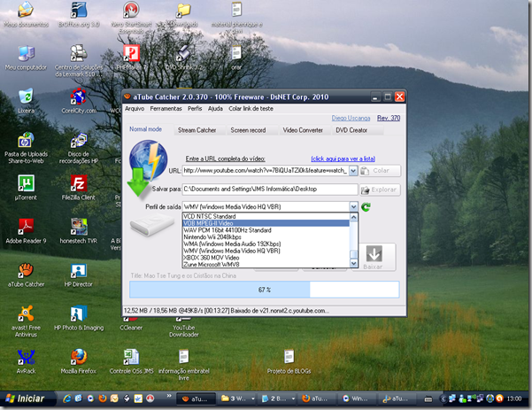Select WMV Windows Media Video HQ VBR in list

pos(266,251)
